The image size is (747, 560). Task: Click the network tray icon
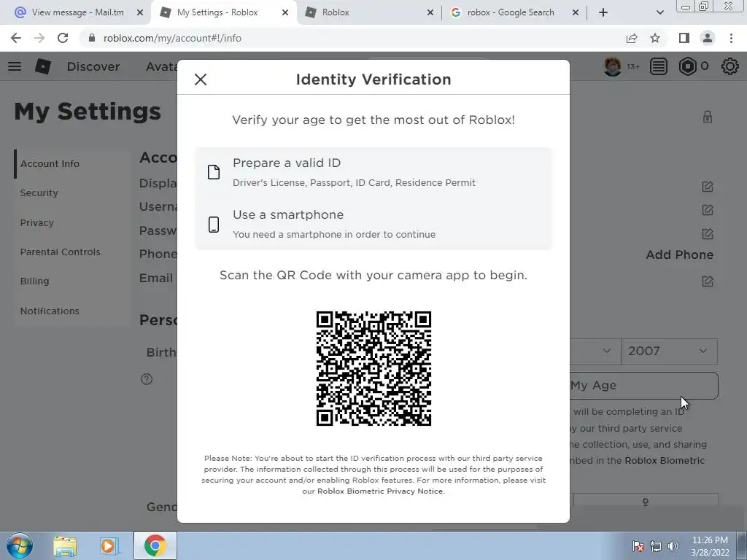tap(656, 546)
